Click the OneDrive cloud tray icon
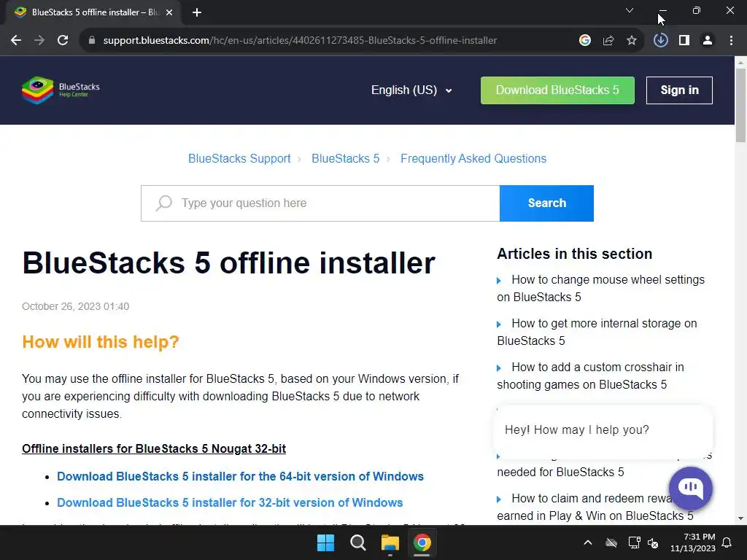 pyautogui.click(x=611, y=542)
